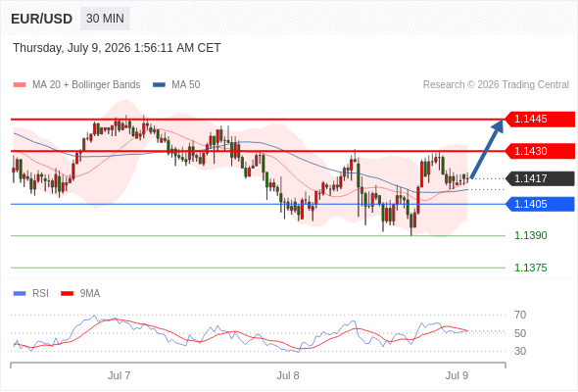
Task: Click the '9MA' legend label
Action: (x=90, y=294)
